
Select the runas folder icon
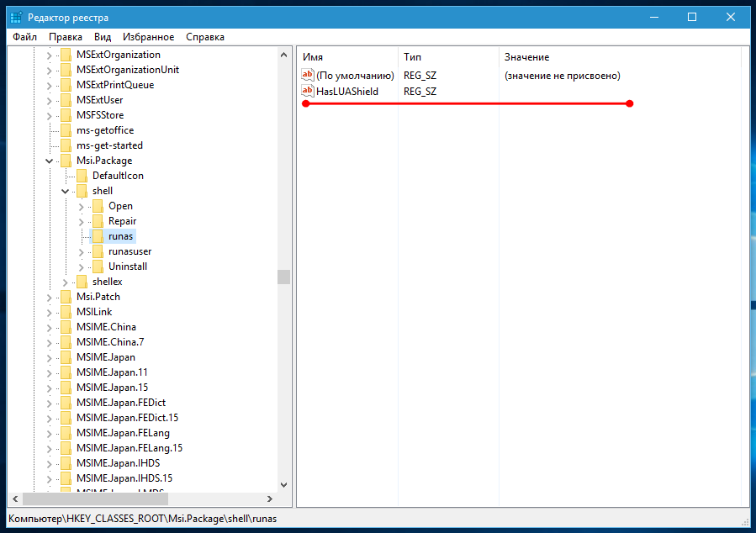[98, 236]
